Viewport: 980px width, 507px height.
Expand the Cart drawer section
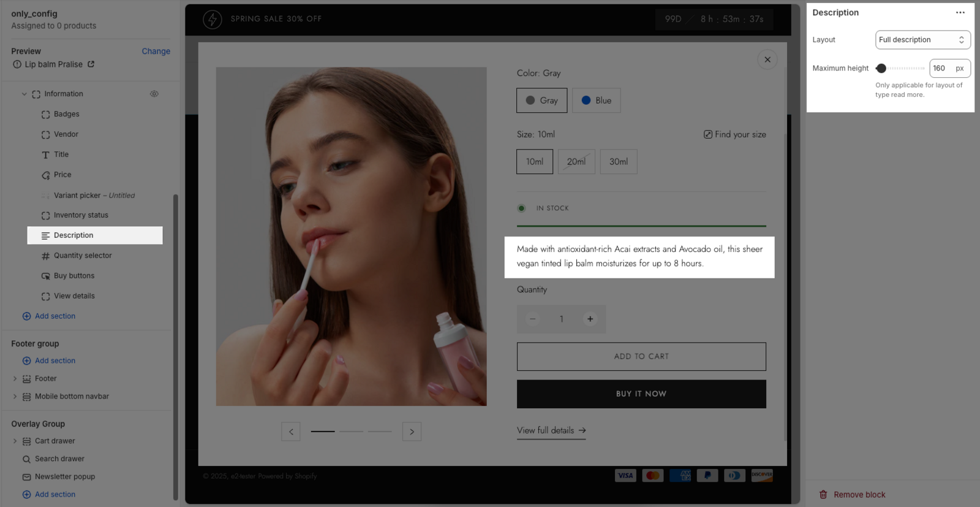click(15, 441)
